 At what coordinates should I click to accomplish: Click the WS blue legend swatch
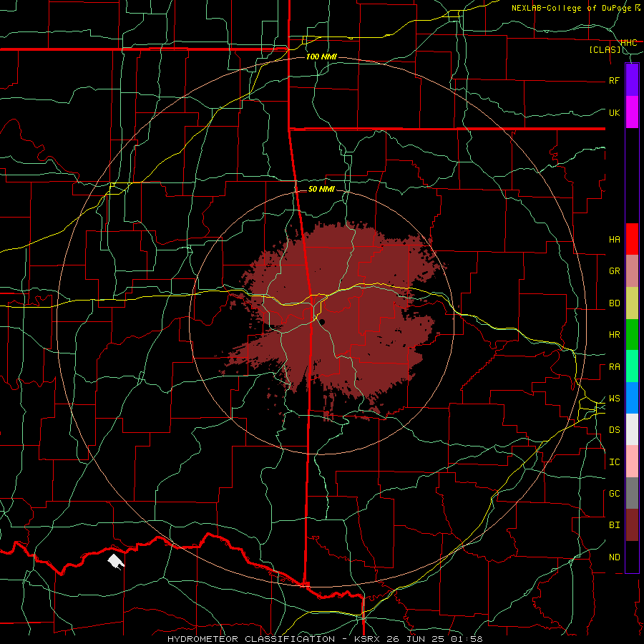(632, 398)
